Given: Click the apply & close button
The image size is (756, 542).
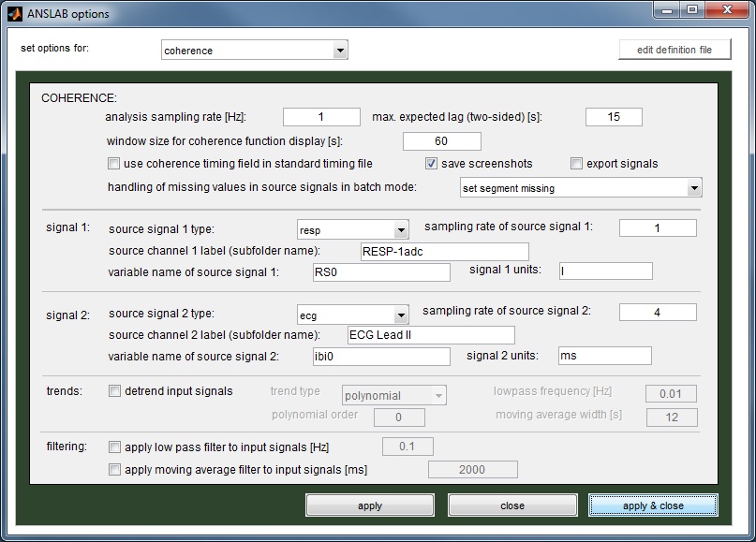Looking at the screenshot, I should coord(653,505).
